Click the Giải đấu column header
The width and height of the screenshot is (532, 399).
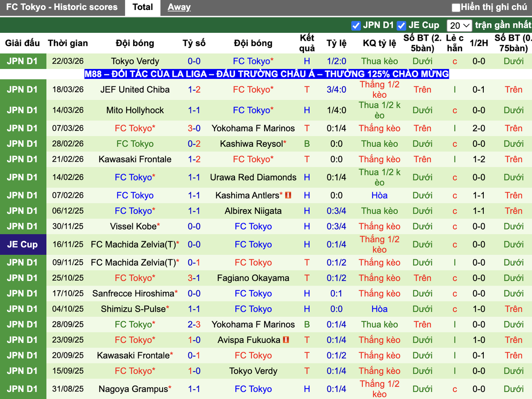[22, 43]
